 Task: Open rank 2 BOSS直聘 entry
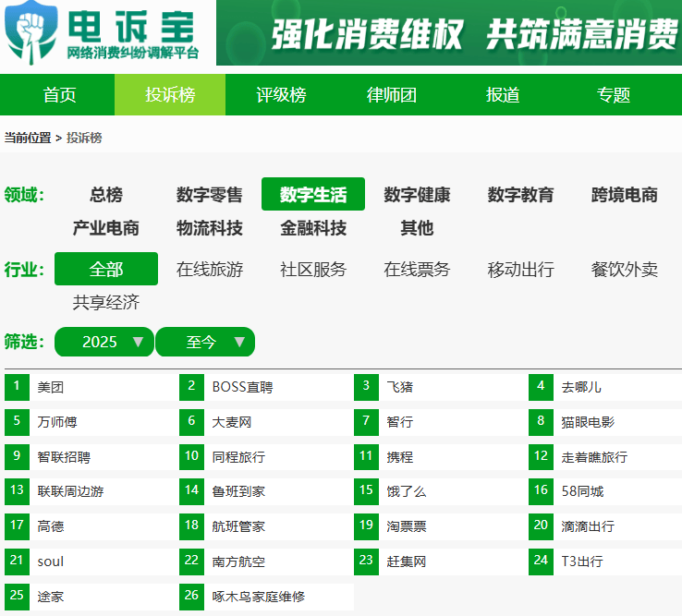click(267, 387)
